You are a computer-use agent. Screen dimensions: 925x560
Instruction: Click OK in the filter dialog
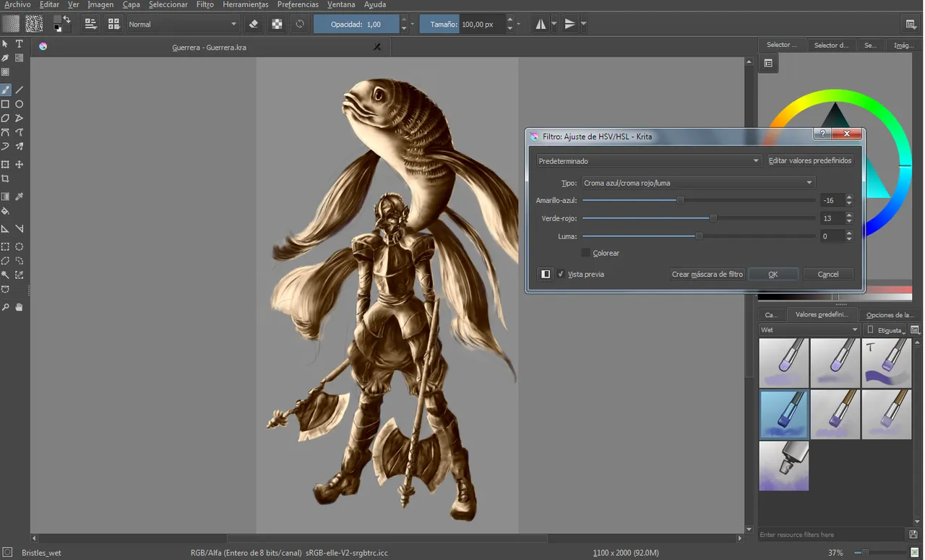[x=773, y=274]
